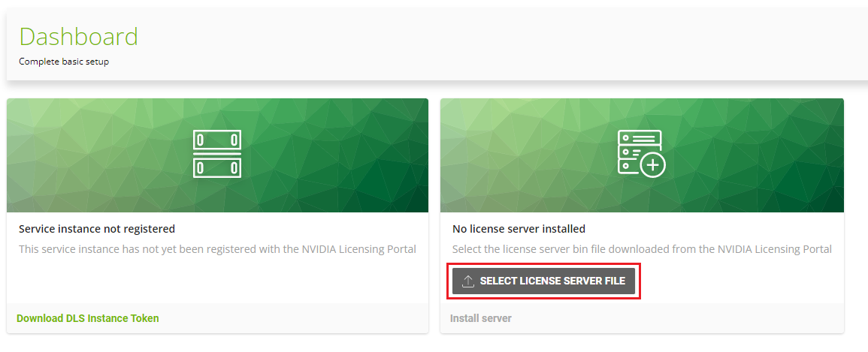Image resolution: width=868 pixels, height=352 pixels.
Task: Click the upload arrow icon on the button
Action: coord(468,281)
